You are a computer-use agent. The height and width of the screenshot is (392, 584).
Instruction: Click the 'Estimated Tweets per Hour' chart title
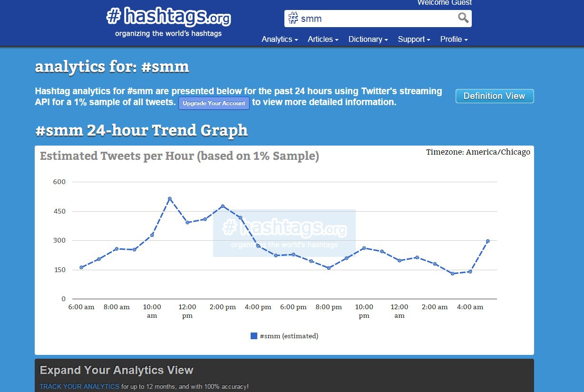coord(179,156)
